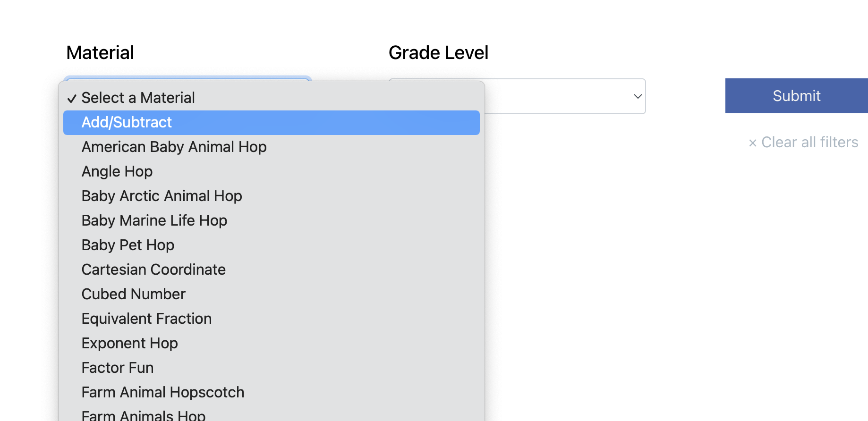Choose the Exponent Hop option
This screenshot has height=421, width=868.
272,344
